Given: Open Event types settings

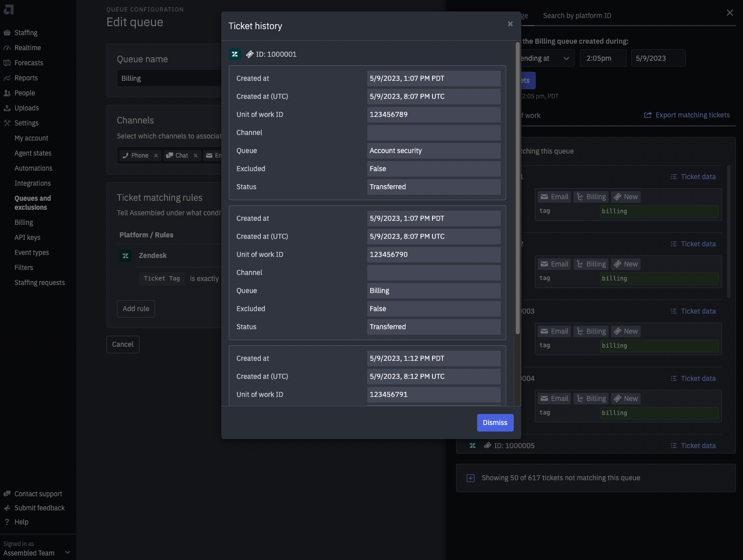Looking at the screenshot, I should 32,252.
